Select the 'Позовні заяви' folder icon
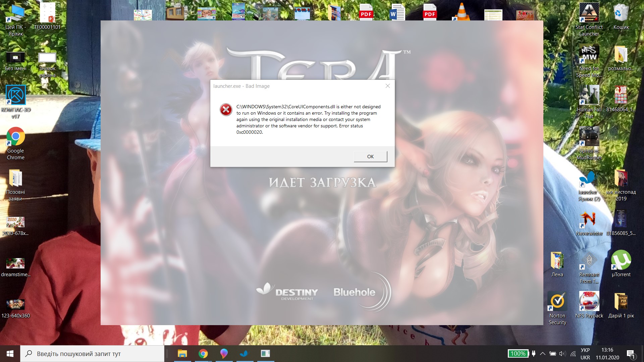644x362 pixels. tap(15, 185)
